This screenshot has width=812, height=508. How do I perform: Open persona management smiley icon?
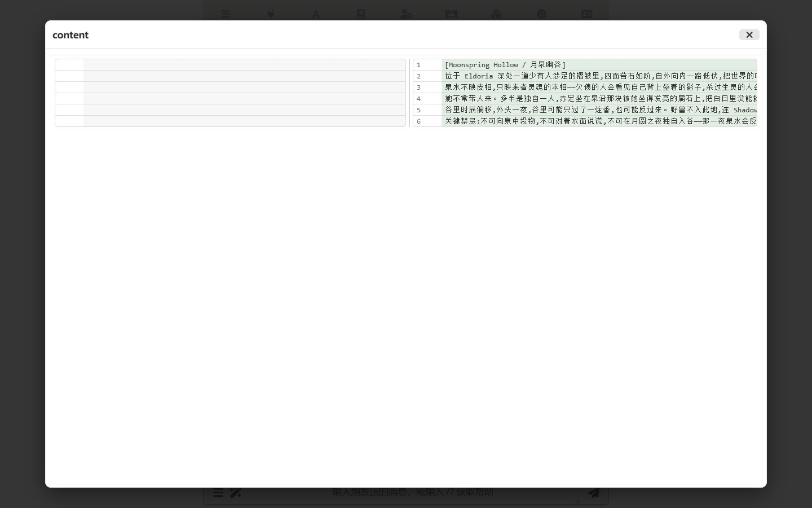(x=541, y=14)
